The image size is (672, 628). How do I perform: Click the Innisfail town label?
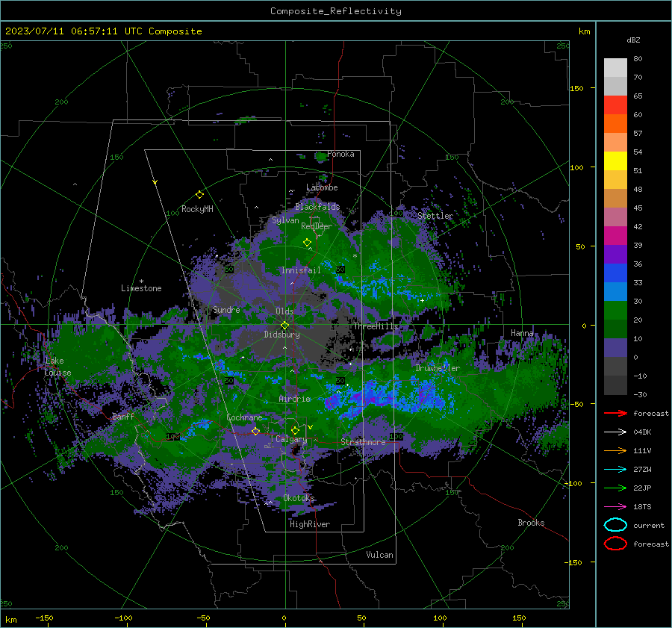pyautogui.click(x=301, y=270)
